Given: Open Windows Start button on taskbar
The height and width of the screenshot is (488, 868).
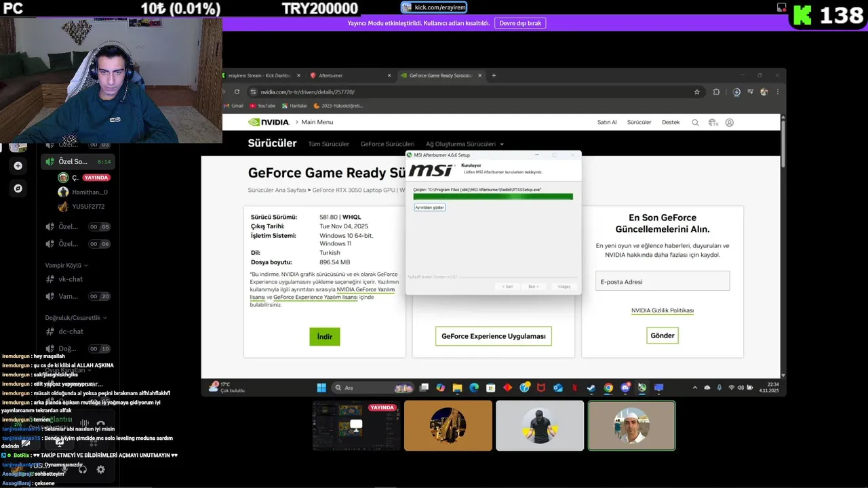Looking at the screenshot, I should point(322,388).
